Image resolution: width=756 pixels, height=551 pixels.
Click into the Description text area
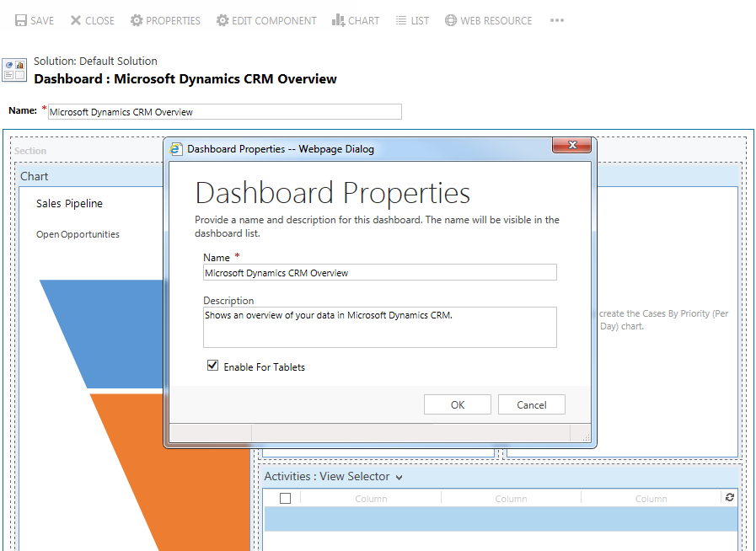[x=379, y=327]
